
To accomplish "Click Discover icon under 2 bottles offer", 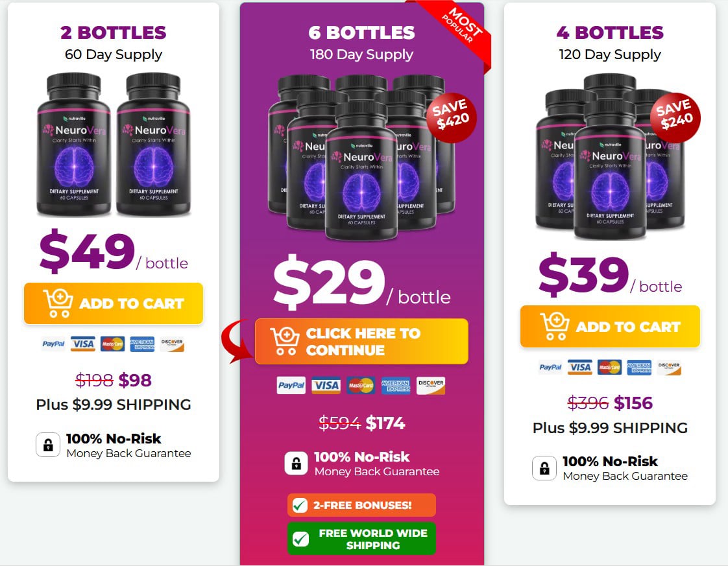I will [172, 344].
